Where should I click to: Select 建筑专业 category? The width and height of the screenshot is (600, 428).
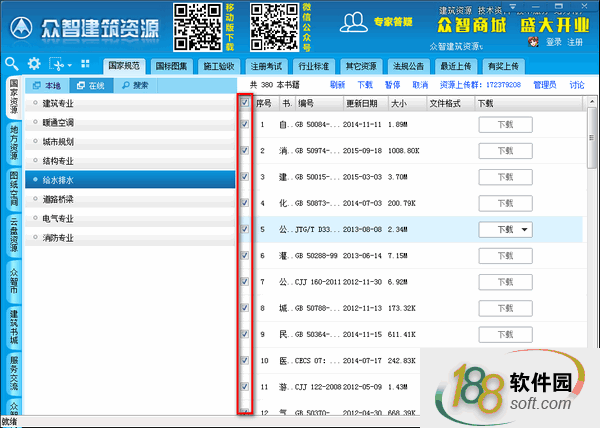[130, 103]
